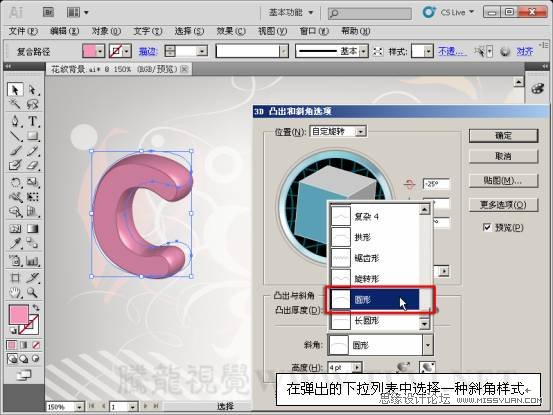Select the Gradient tool
Image resolution: width=553 pixels, height=415 pixels.
click(x=32, y=228)
